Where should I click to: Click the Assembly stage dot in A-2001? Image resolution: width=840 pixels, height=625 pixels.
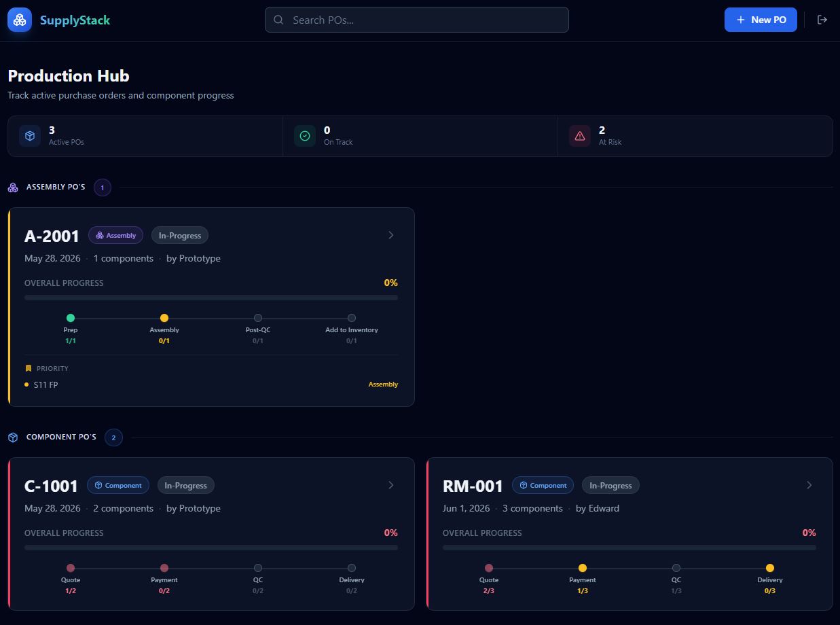164,318
